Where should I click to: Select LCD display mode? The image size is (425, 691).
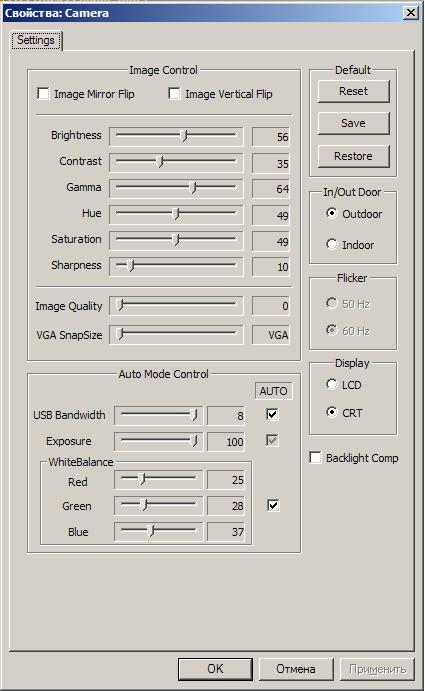coord(332,384)
